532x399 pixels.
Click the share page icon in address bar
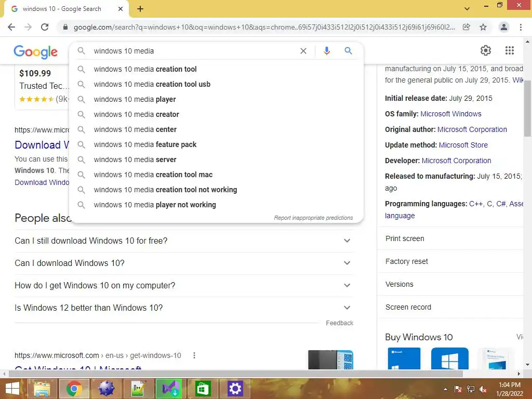coord(467,27)
